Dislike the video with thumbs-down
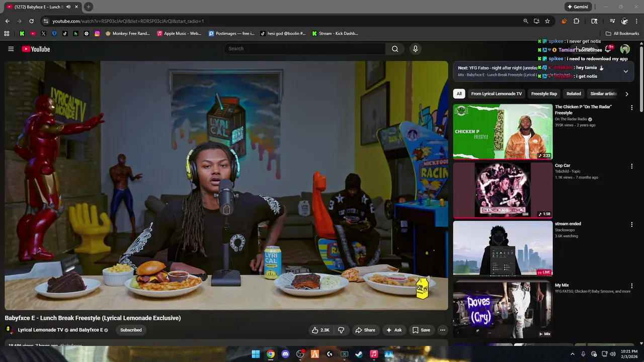The width and height of the screenshot is (644, 362). (x=341, y=330)
